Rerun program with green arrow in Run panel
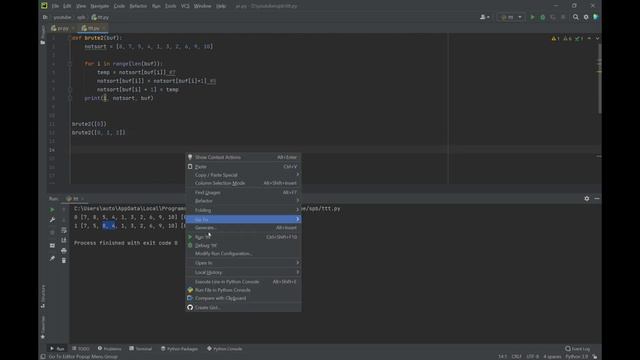This screenshot has height=360, width=640. click(x=52, y=209)
